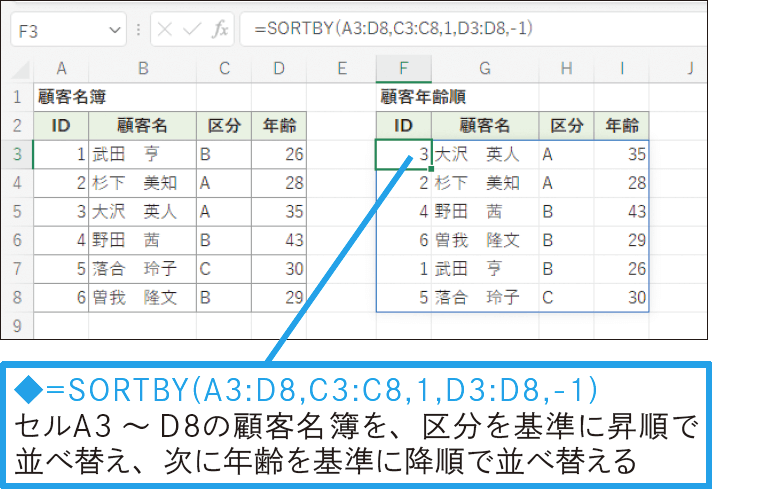Image resolution: width=783 pixels, height=489 pixels.
Task: Select cell C7 with category C
Action: tap(224, 269)
